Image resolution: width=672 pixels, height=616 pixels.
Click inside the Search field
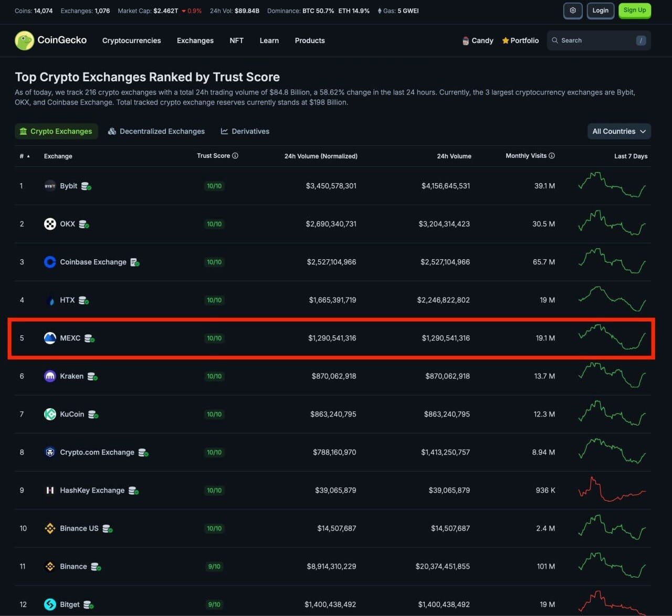593,40
